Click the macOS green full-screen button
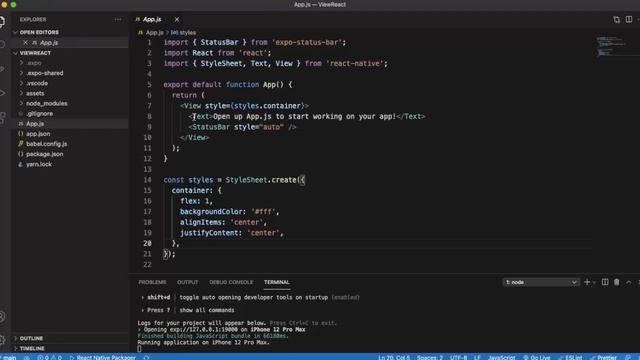 click(x=13, y=4)
